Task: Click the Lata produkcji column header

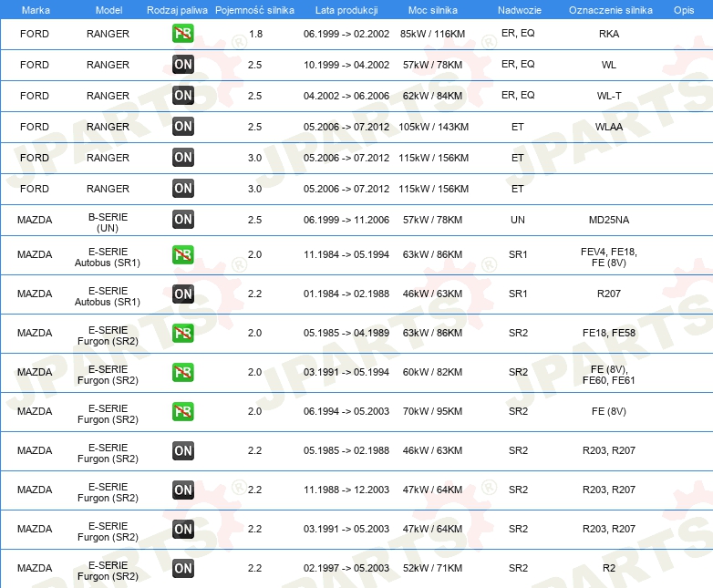Action: [x=346, y=10]
